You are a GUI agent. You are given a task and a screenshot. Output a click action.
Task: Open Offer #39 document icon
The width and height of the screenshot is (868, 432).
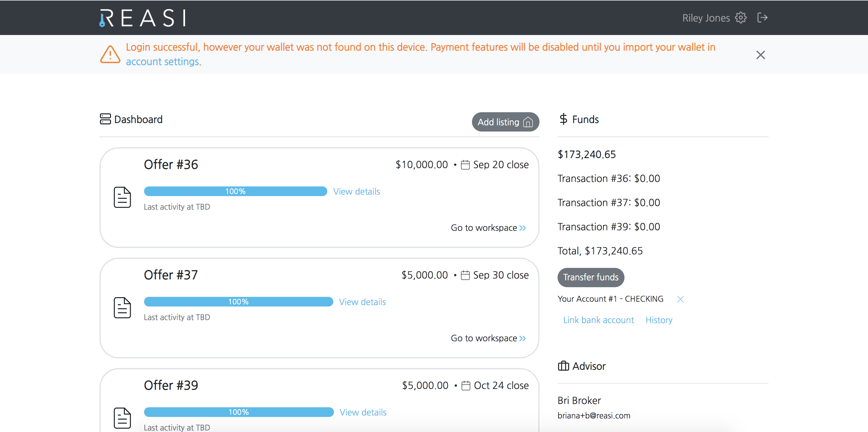[x=122, y=418]
